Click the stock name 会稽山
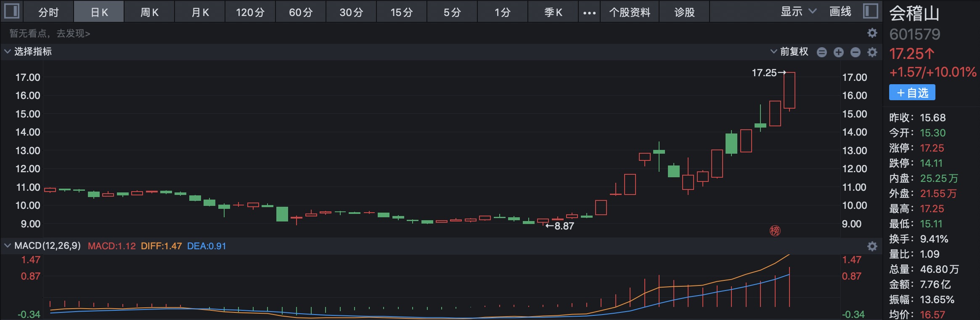980x320 pixels. (x=914, y=13)
